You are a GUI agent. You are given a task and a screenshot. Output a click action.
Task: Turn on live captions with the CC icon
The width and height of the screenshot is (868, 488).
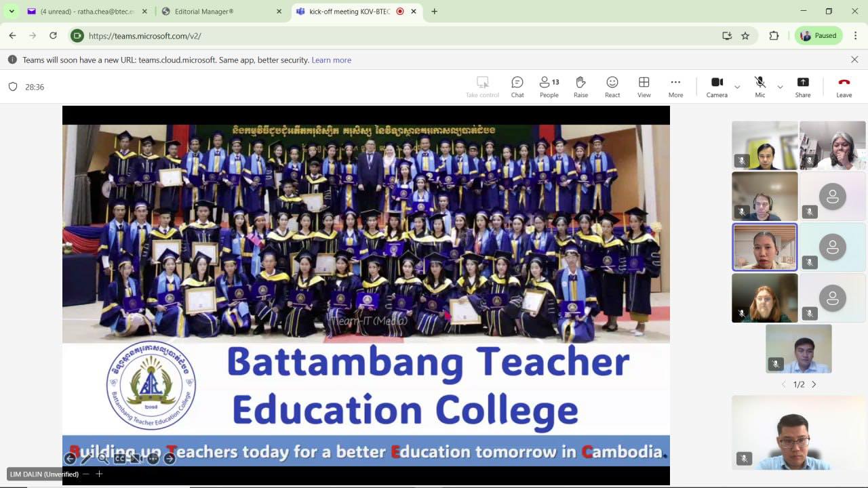pyautogui.click(x=119, y=458)
